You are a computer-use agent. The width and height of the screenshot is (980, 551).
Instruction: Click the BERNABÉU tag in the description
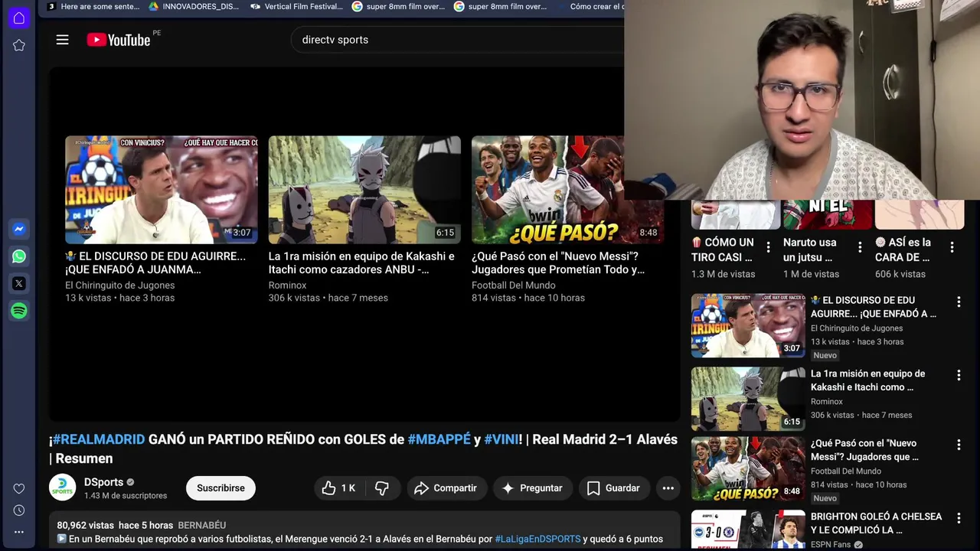pyautogui.click(x=201, y=526)
